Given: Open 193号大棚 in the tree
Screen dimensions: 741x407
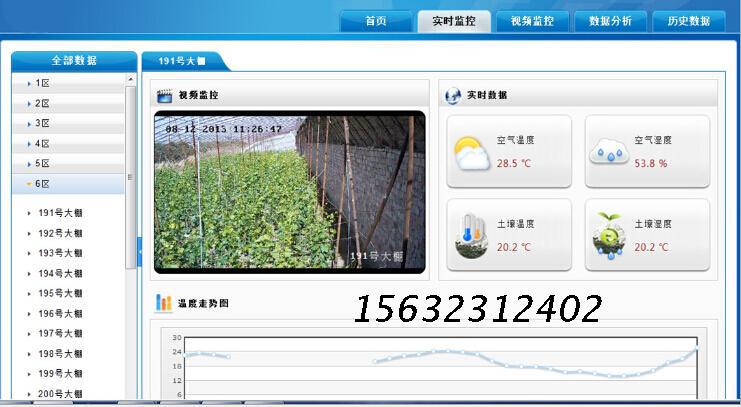Looking at the screenshot, I should coord(60,253).
